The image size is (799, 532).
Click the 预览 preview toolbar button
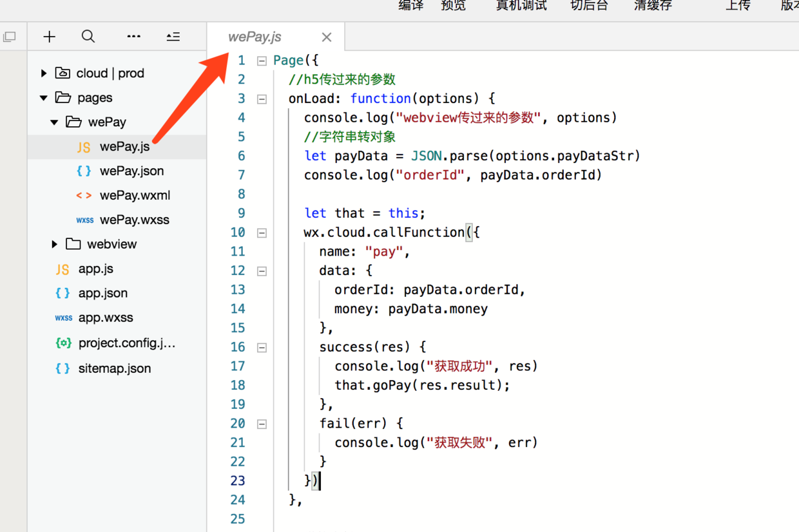[x=454, y=5]
